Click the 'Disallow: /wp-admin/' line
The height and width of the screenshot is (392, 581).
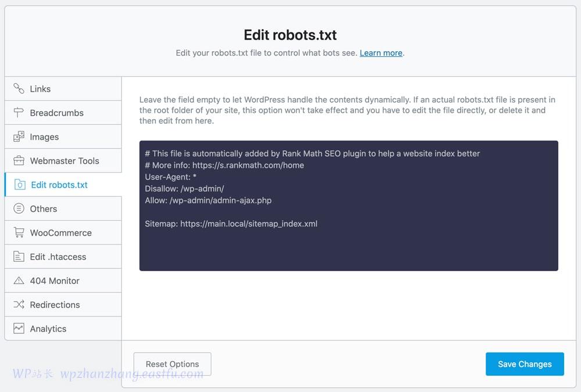185,189
